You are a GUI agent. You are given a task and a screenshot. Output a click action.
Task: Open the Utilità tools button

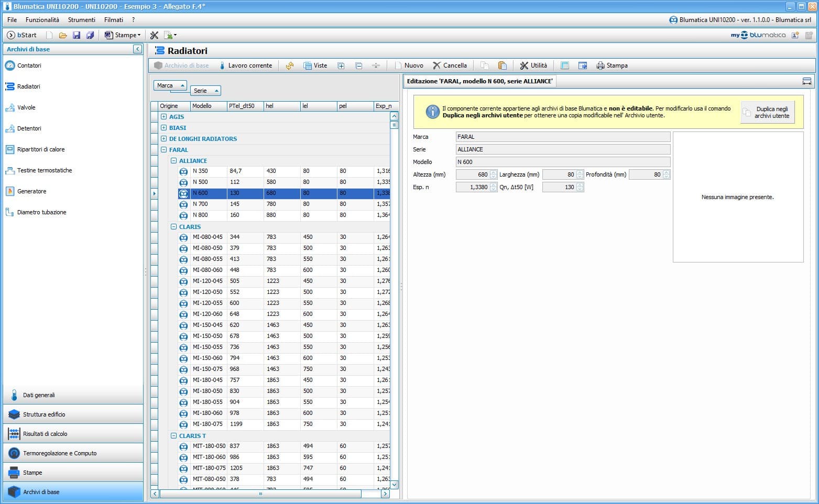[x=533, y=65]
